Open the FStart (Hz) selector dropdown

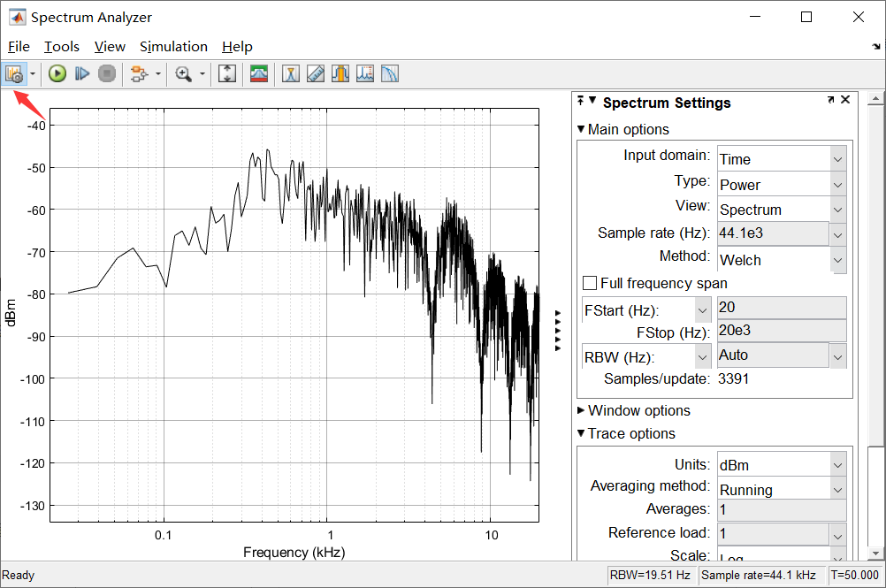point(646,310)
